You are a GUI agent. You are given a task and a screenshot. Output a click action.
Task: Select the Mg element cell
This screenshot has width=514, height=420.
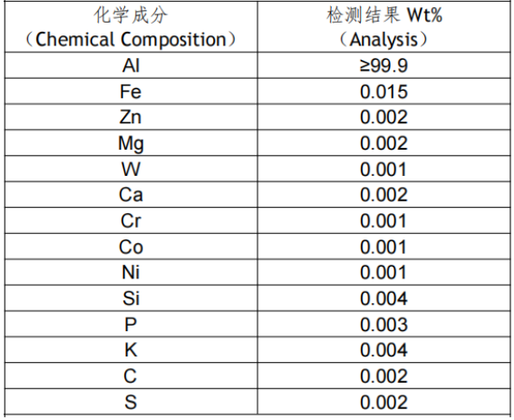point(131,143)
